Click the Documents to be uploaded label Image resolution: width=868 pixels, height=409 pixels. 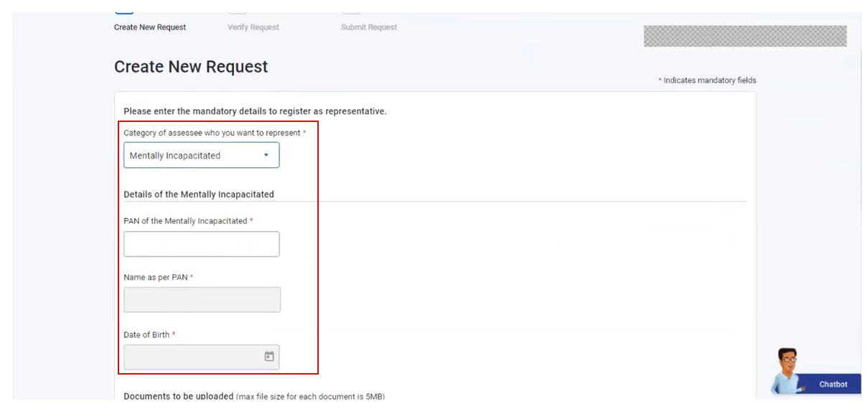pyautogui.click(x=179, y=396)
